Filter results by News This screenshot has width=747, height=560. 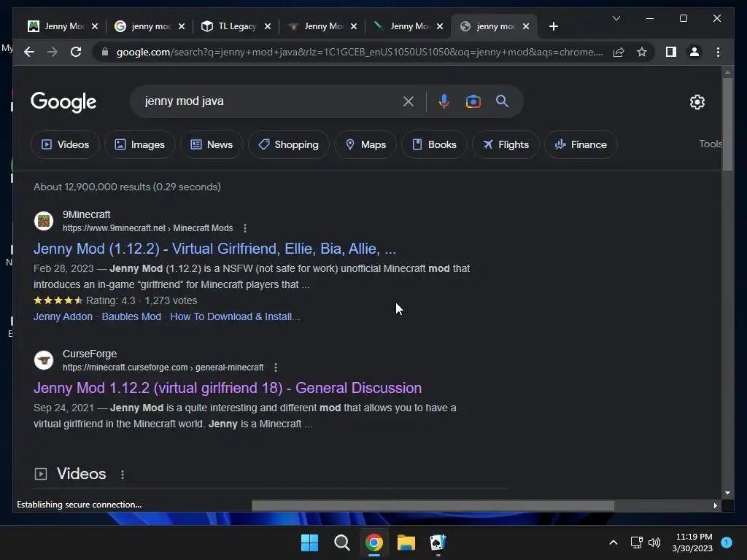point(212,145)
